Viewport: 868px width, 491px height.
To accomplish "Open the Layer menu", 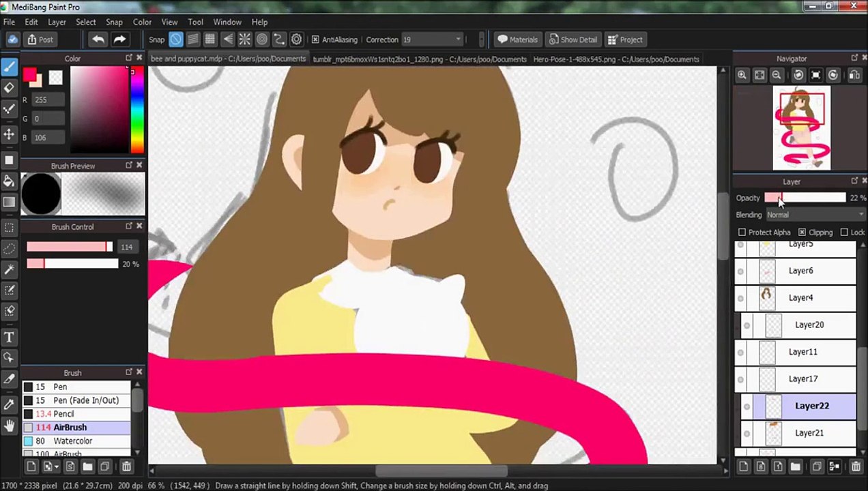I will click(x=57, y=22).
